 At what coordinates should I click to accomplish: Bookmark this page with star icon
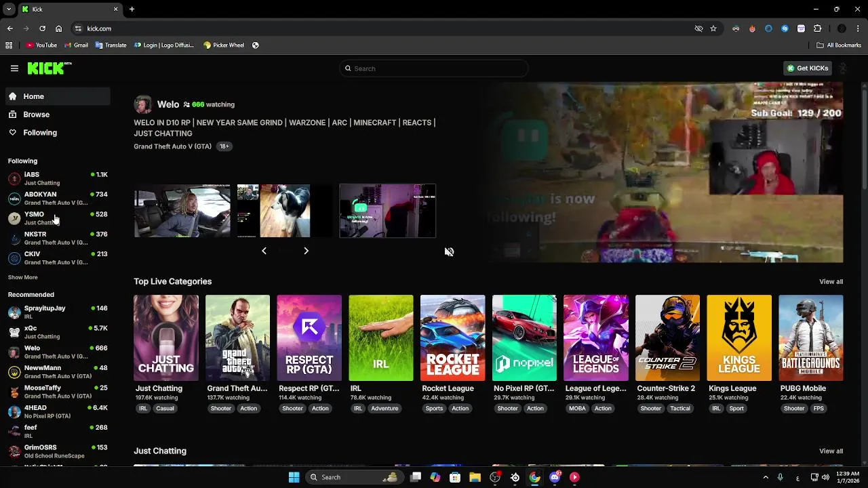click(x=713, y=28)
